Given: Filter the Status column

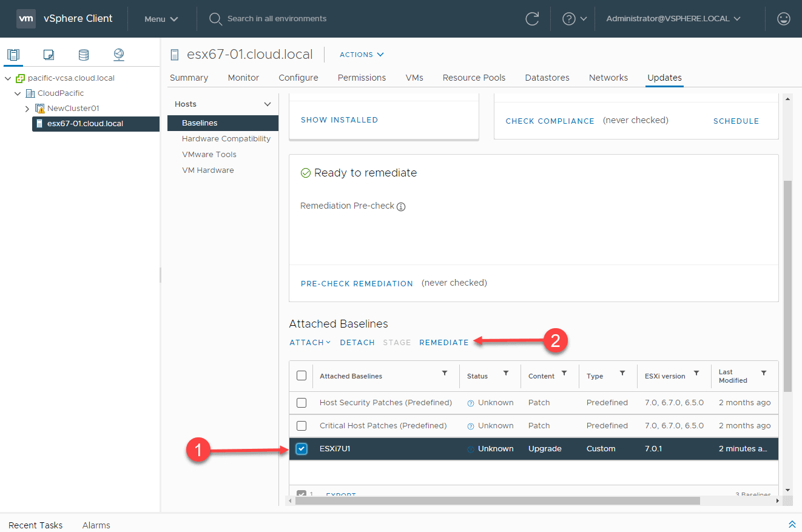Looking at the screenshot, I should click(x=506, y=373).
